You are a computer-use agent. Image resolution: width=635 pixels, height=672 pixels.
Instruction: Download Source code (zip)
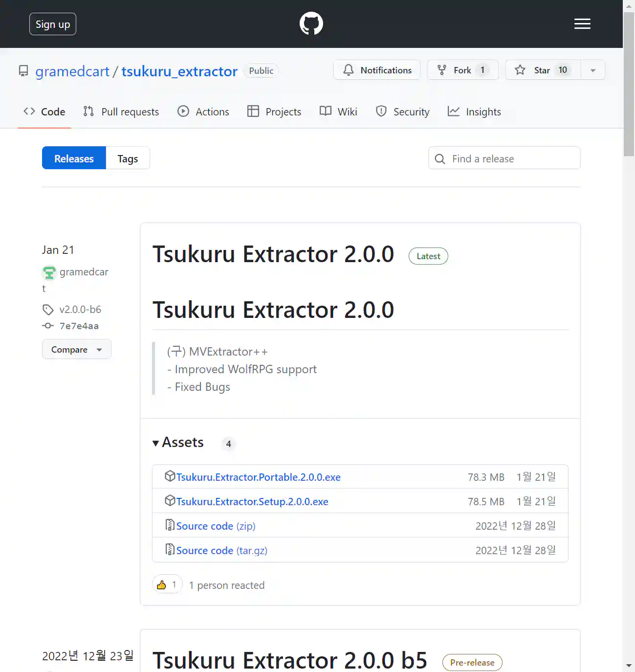tap(216, 526)
